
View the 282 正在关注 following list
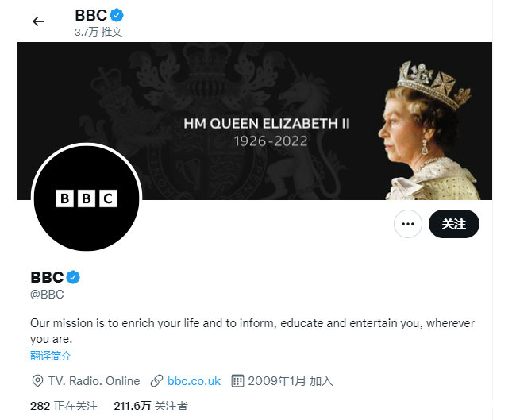coord(64,406)
